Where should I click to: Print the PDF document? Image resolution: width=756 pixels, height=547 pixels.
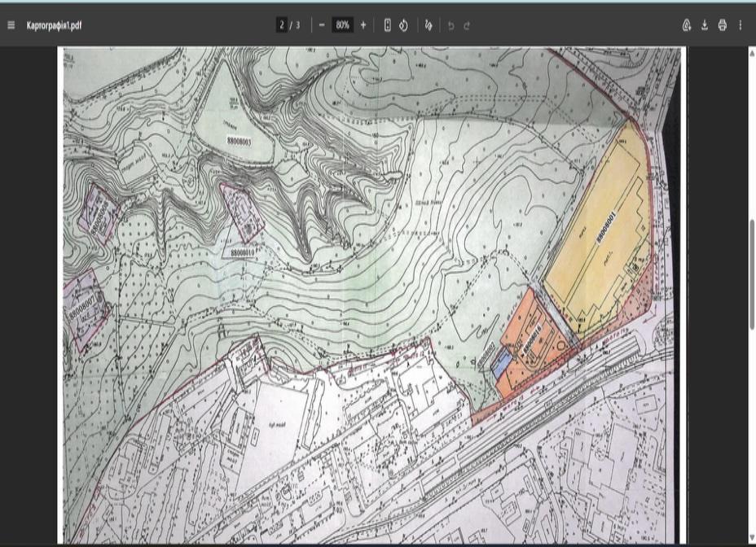pos(723,25)
